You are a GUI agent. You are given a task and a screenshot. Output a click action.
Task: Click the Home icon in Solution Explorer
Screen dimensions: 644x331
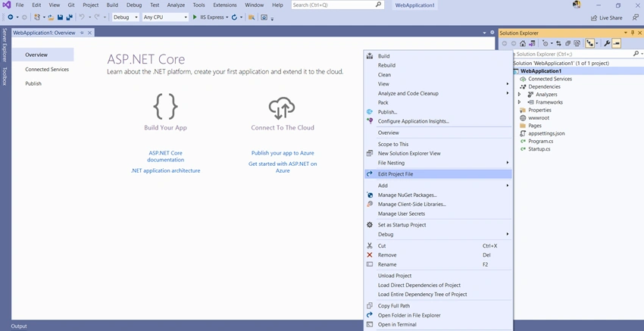tap(523, 43)
